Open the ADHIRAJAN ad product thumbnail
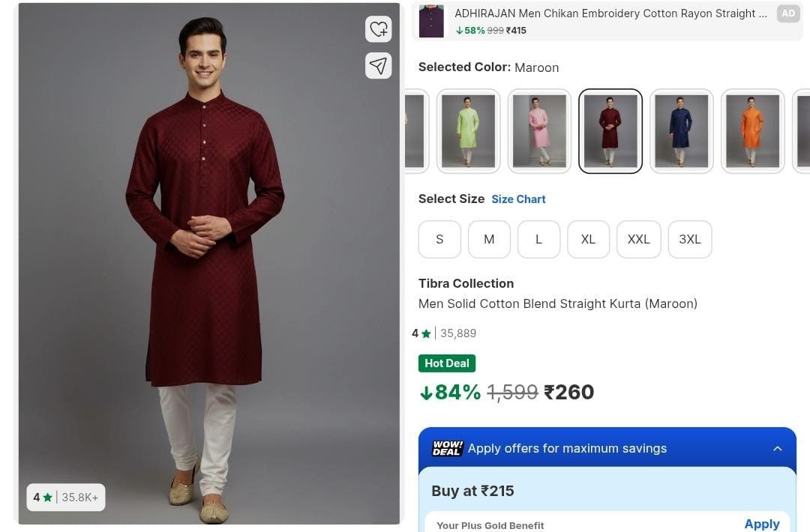 pos(431,21)
